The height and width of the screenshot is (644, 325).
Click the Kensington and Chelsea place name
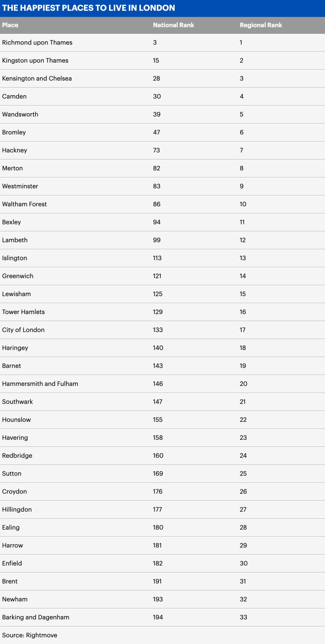pos(37,79)
